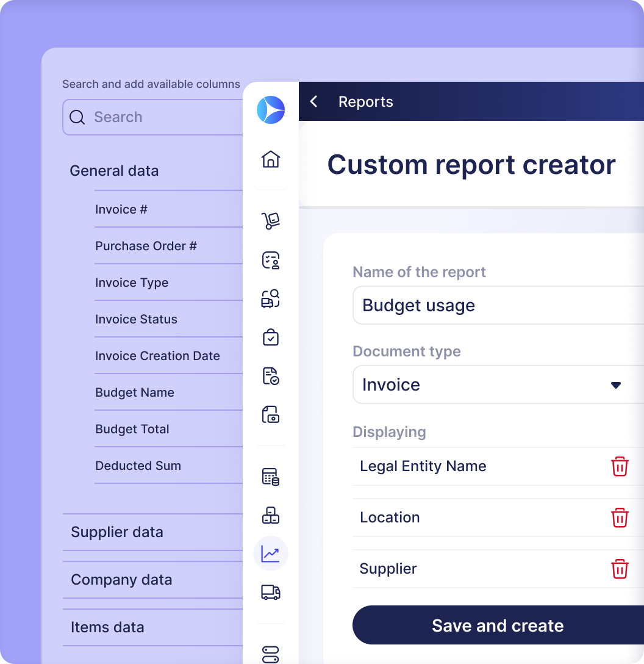Expand the Supplier data section
Viewport: 644px width, 664px height.
click(117, 532)
